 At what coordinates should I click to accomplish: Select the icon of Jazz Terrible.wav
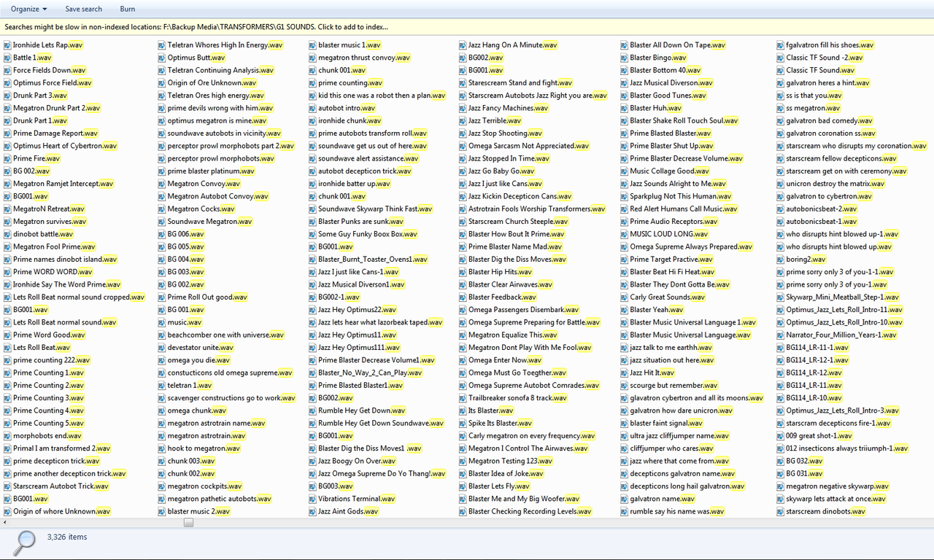tap(463, 121)
